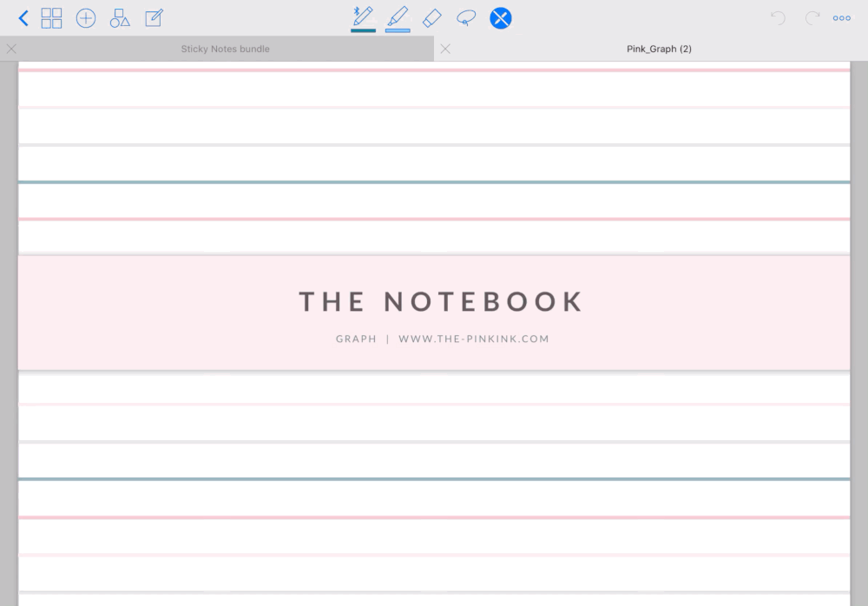The height and width of the screenshot is (606, 868).
Task: Undo the last action
Action: [x=778, y=17]
